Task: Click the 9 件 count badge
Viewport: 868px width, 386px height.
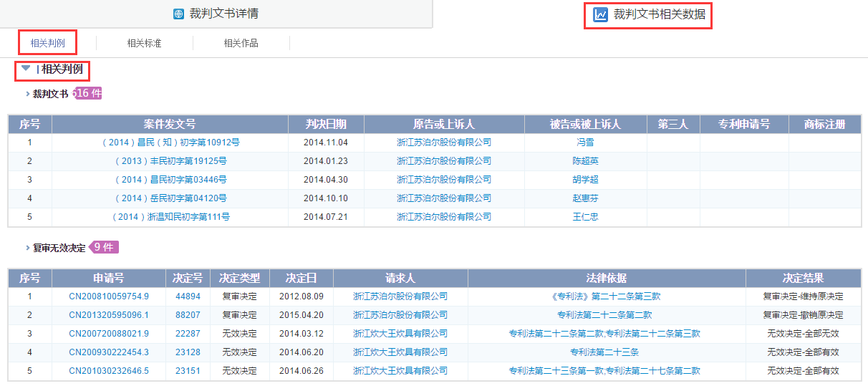Action: point(104,248)
